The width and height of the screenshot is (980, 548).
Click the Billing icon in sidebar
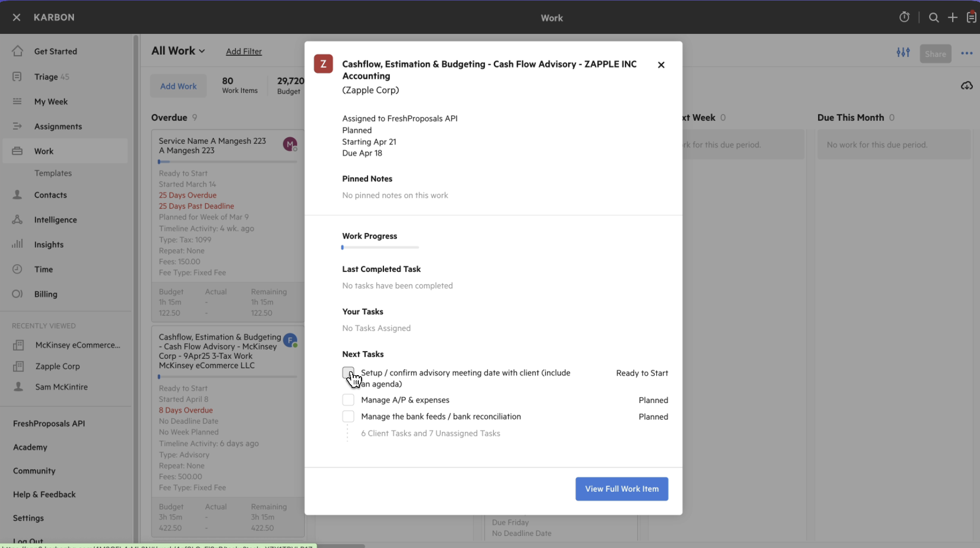coord(17,294)
